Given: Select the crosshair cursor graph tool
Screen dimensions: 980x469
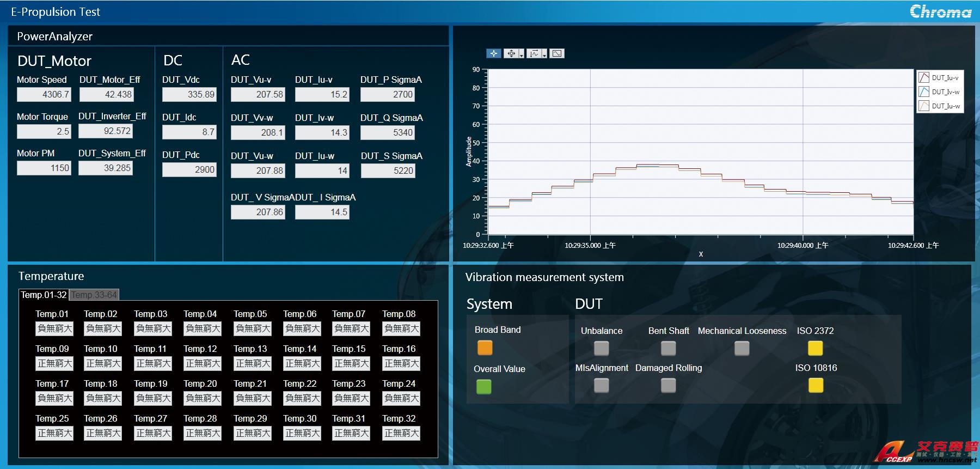Looking at the screenshot, I should tap(493, 53).
